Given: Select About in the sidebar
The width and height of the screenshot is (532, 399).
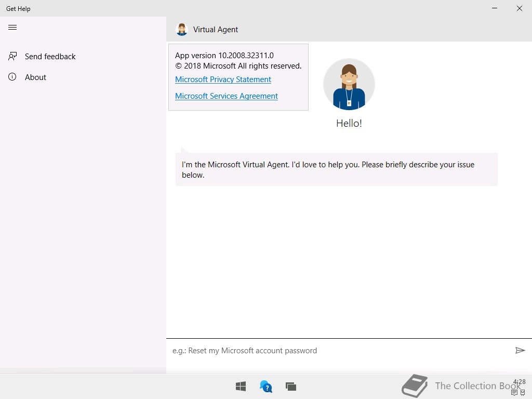Looking at the screenshot, I should click(x=83, y=77).
